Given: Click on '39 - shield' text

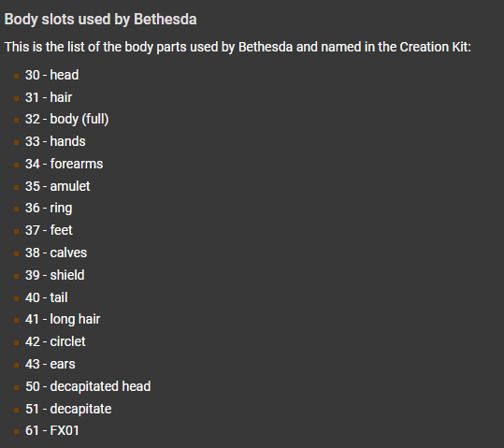Looking at the screenshot, I should tap(55, 275).
